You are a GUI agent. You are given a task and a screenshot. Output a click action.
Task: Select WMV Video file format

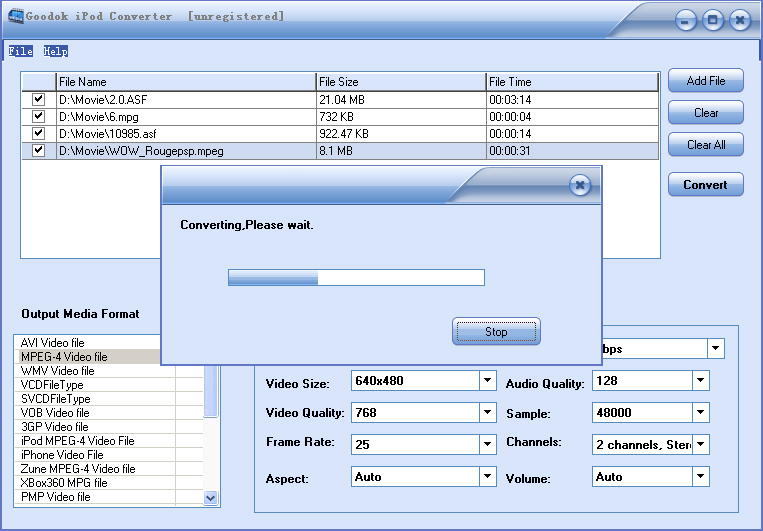pyautogui.click(x=94, y=371)
